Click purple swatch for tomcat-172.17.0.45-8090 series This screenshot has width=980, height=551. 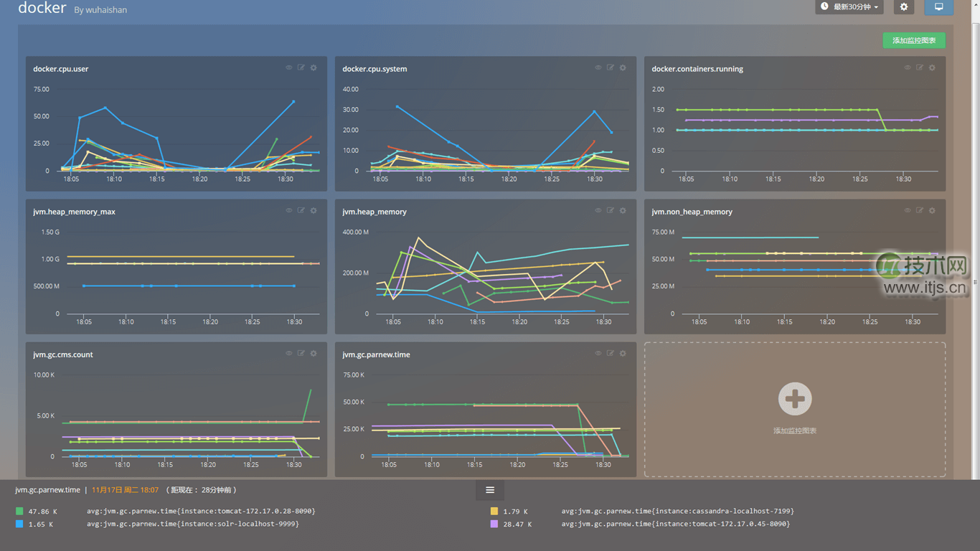pos(494,524)
